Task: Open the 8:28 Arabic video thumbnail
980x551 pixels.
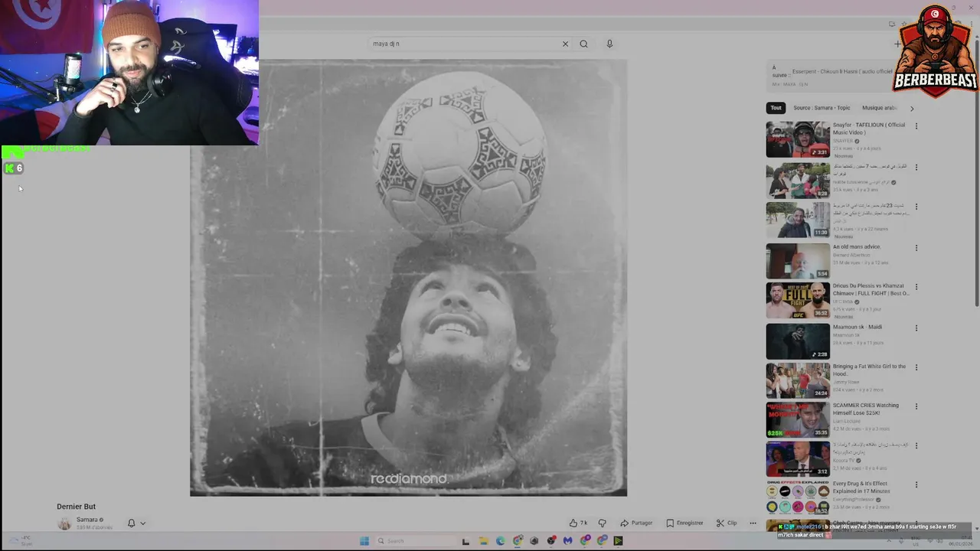Action: (x=798, y=180)
